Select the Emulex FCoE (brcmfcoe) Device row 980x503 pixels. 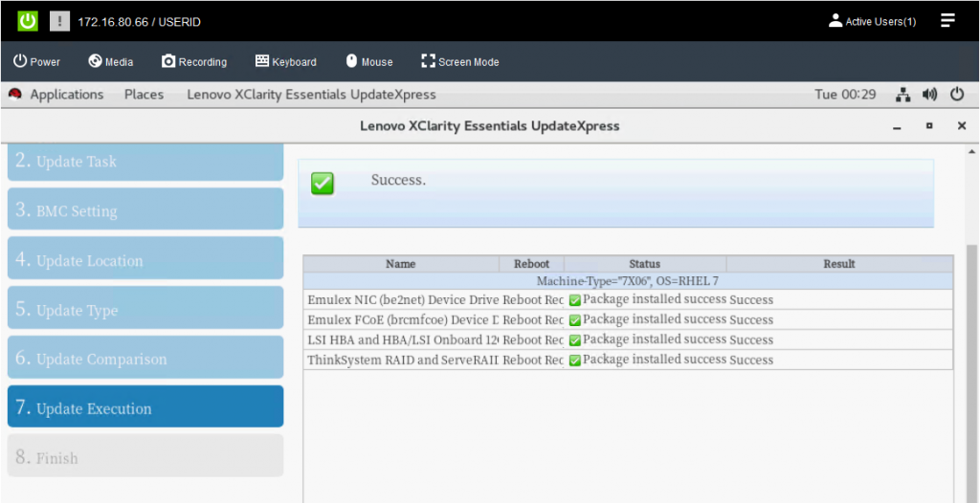628,319
